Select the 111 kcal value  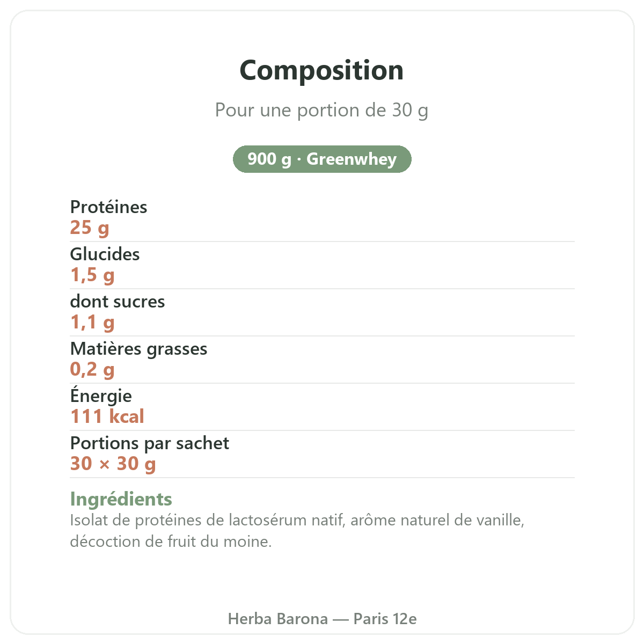[x=107, y=416]
